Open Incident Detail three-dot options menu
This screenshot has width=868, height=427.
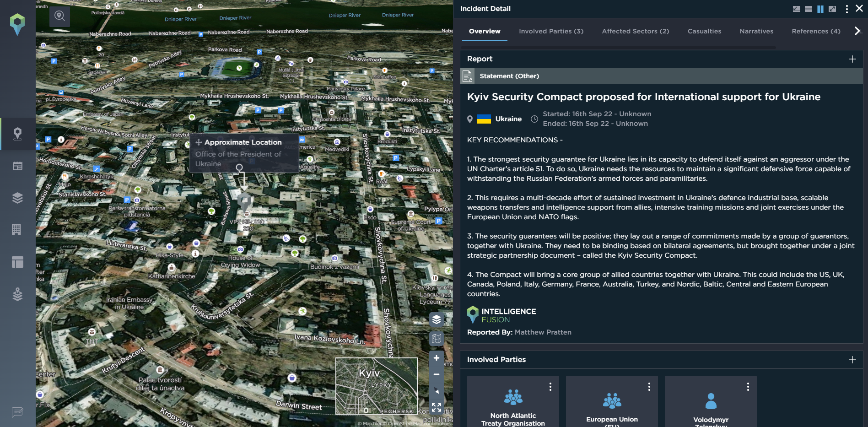click(847, 9)
